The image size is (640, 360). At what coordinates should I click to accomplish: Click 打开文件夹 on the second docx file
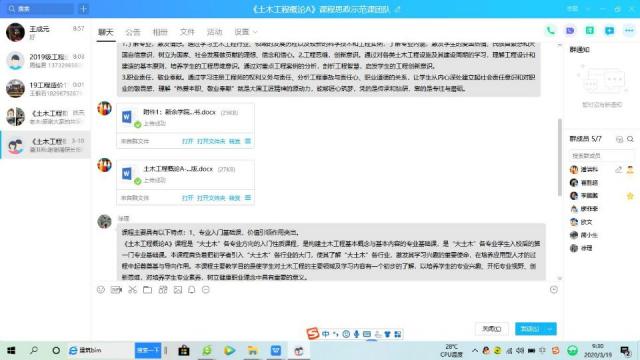(211, 198)
